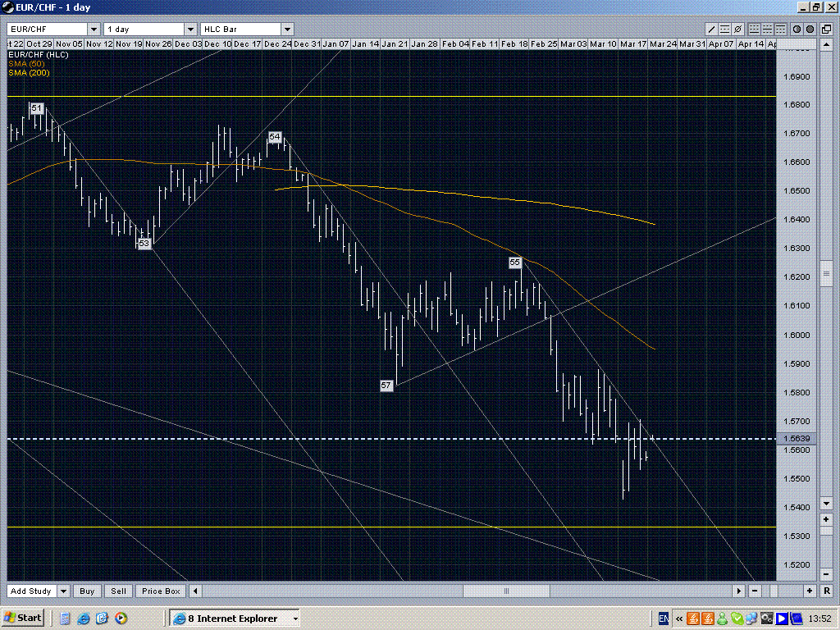This screenshot has width=840, height=630.
Task: Toggle the middle solid line grid style
Action: pos(767,29)
